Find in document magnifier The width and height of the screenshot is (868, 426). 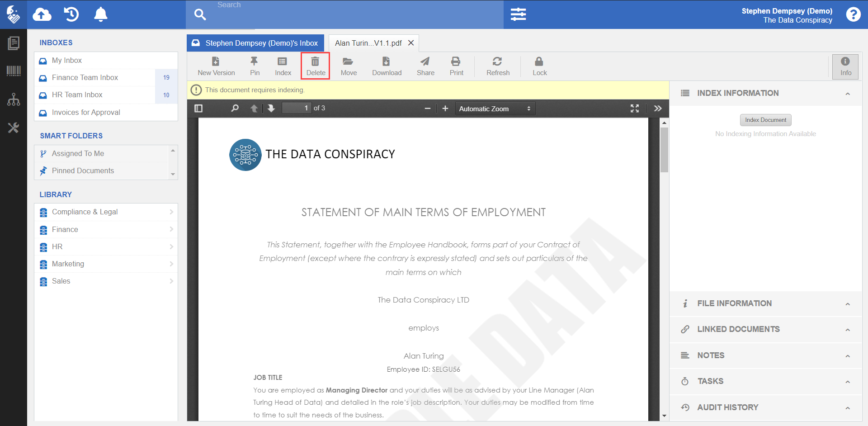(x=235, y=109)
